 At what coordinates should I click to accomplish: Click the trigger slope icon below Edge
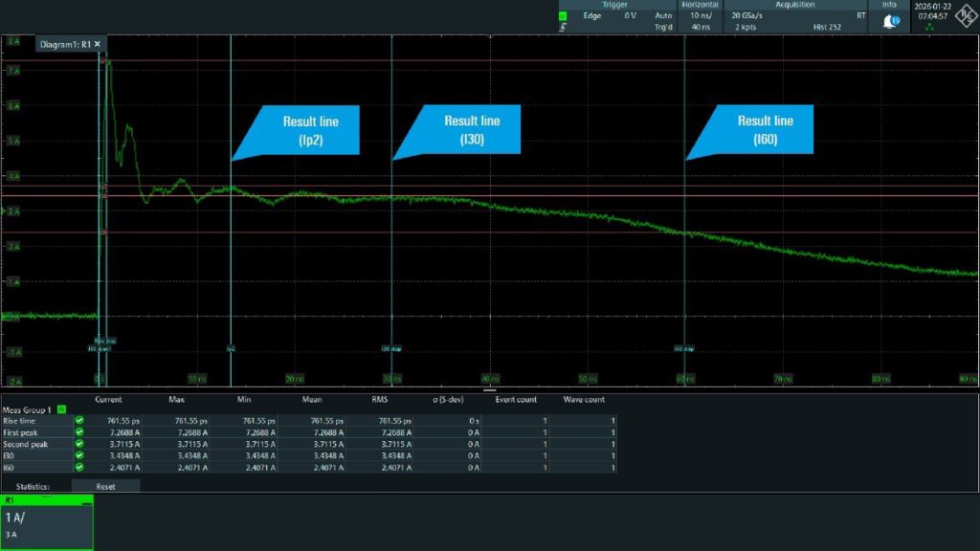click(563, 27)
